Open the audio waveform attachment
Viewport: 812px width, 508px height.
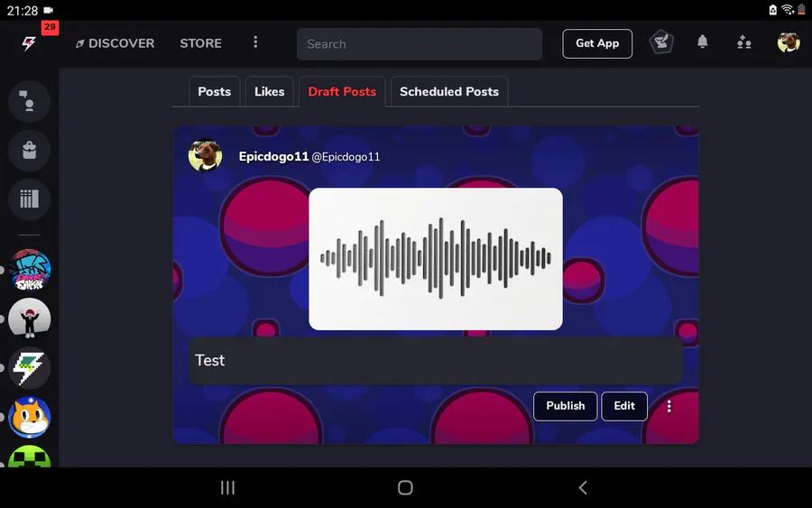tap(436, 259)
